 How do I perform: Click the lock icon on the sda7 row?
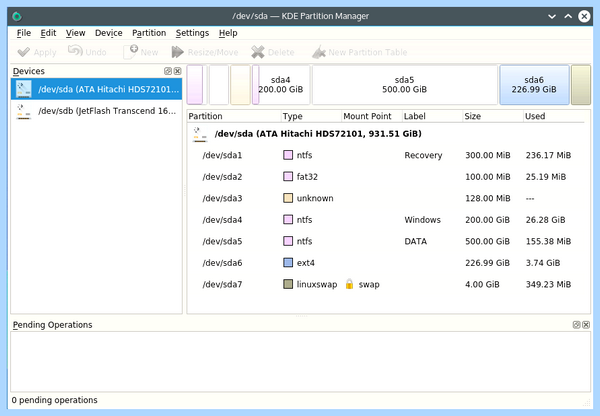point(349,284)
